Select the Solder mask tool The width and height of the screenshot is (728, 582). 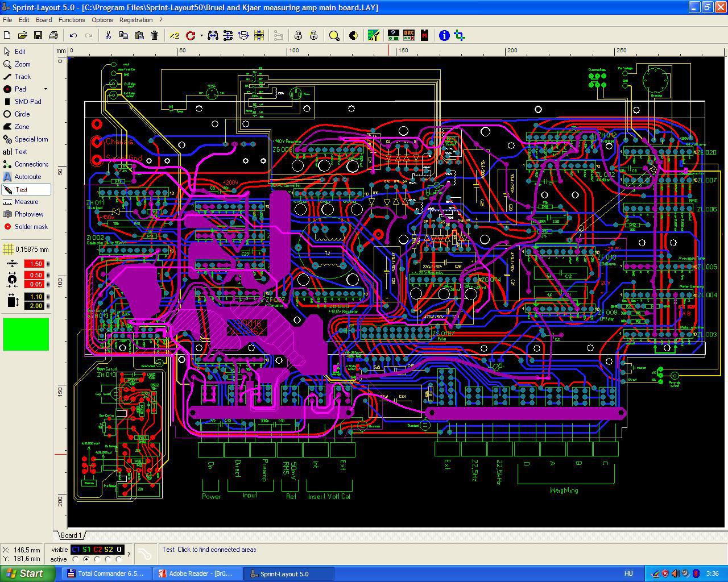[26, 227]
